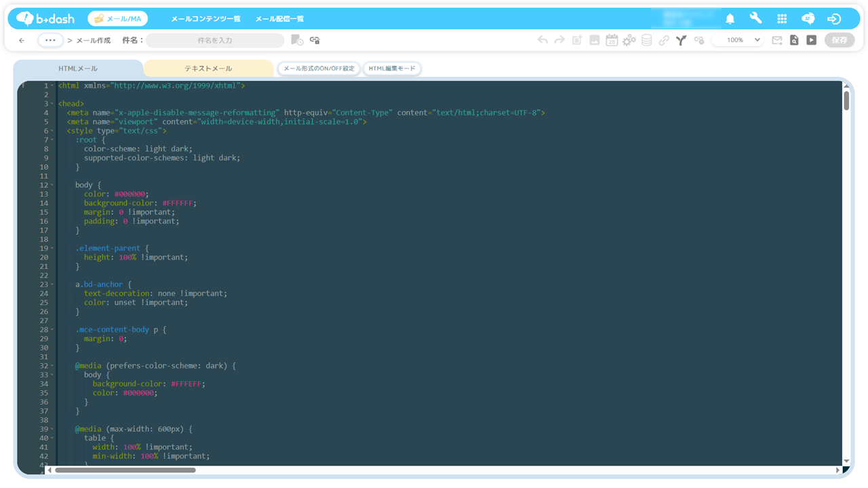Open the notifications bell
Image resolution: width=868 pixels, height=488 pixels.
730,19
